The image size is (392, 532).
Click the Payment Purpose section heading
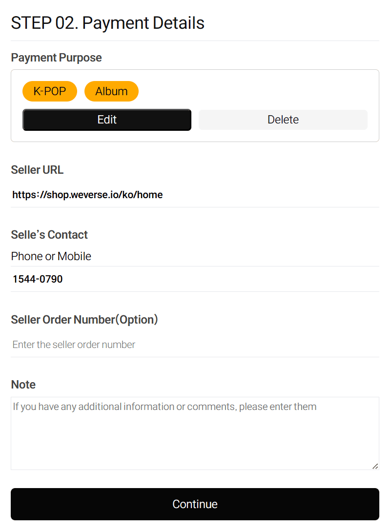(56, 58)
